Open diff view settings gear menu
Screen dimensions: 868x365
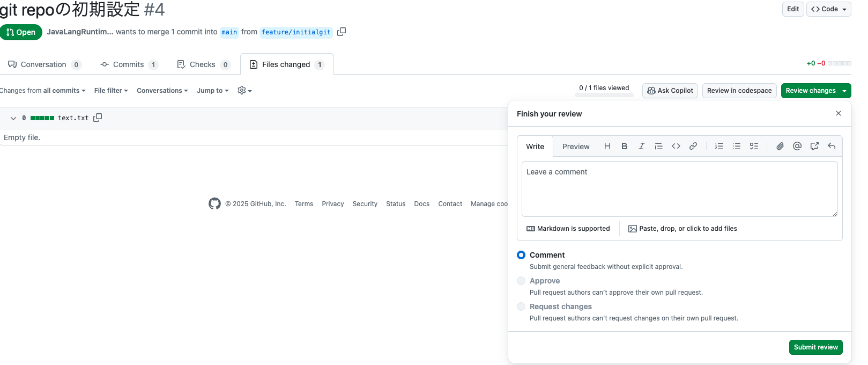(244, 91)
